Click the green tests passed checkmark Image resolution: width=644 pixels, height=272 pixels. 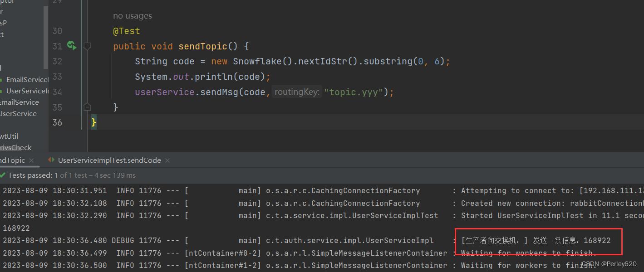click(3, 175)
